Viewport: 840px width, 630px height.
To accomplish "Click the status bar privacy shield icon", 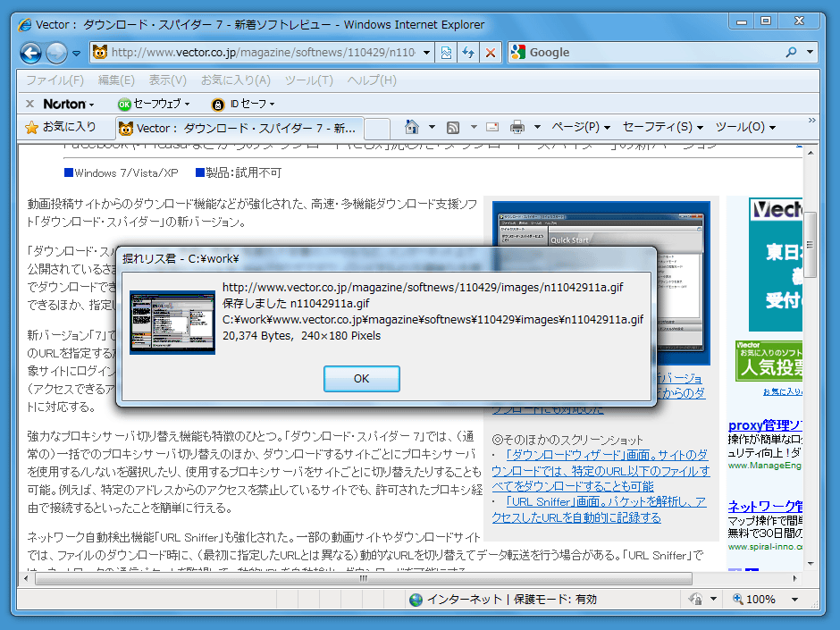I will click(x=696, y=599).
